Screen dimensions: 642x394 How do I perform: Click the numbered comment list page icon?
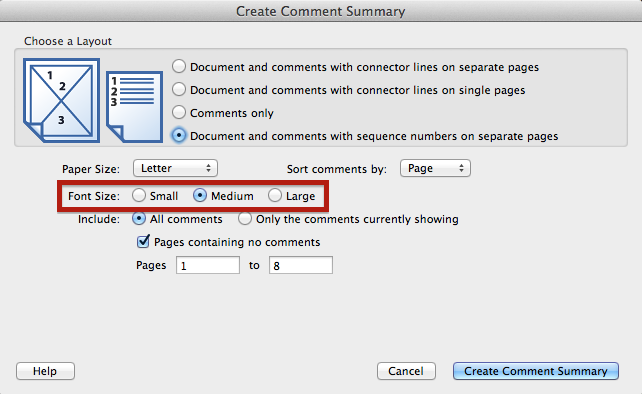pos(135,107)
